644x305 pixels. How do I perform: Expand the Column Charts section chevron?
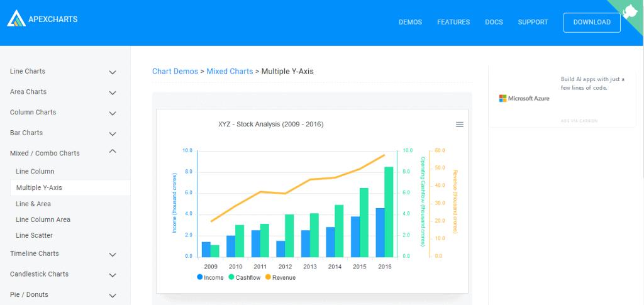(x=113, y=113)
